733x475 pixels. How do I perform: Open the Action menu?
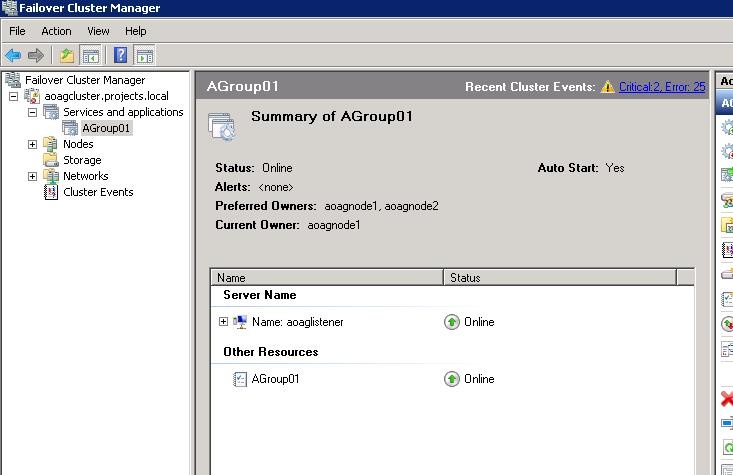56,31
